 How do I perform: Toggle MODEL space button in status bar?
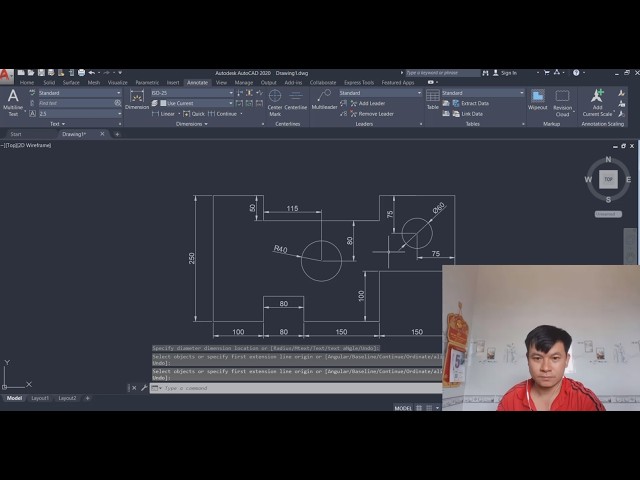403,408
